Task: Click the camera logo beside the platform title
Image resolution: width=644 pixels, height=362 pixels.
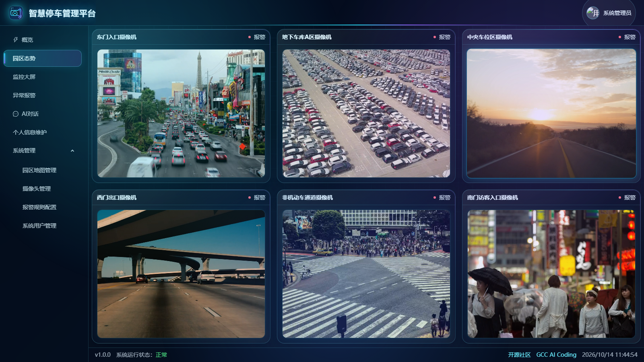Action: [x=16, y=13]
